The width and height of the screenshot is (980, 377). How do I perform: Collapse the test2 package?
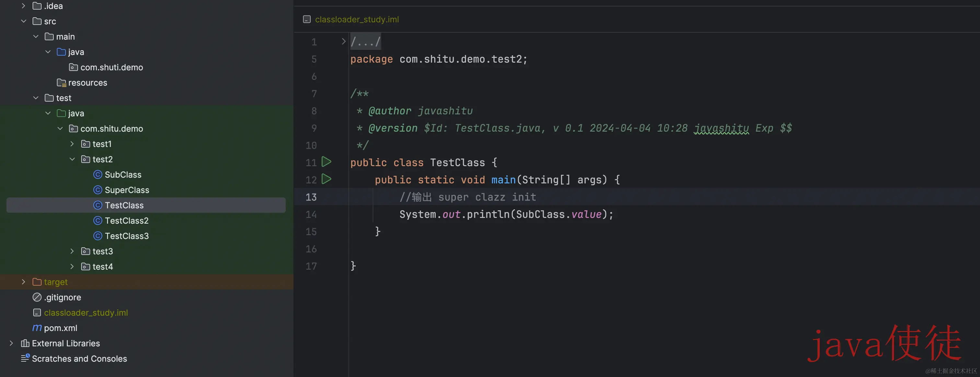pos(72,159)
